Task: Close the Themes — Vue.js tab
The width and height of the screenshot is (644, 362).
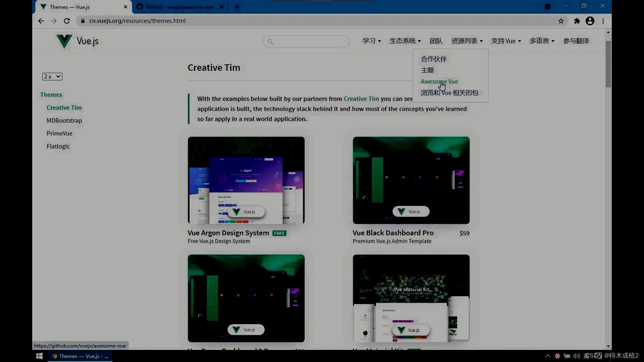Action: coord(125,7)
